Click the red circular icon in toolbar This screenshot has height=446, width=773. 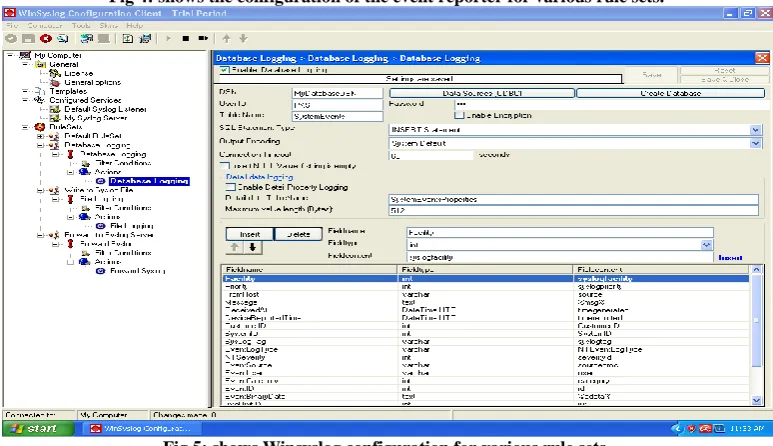(46, 38)
